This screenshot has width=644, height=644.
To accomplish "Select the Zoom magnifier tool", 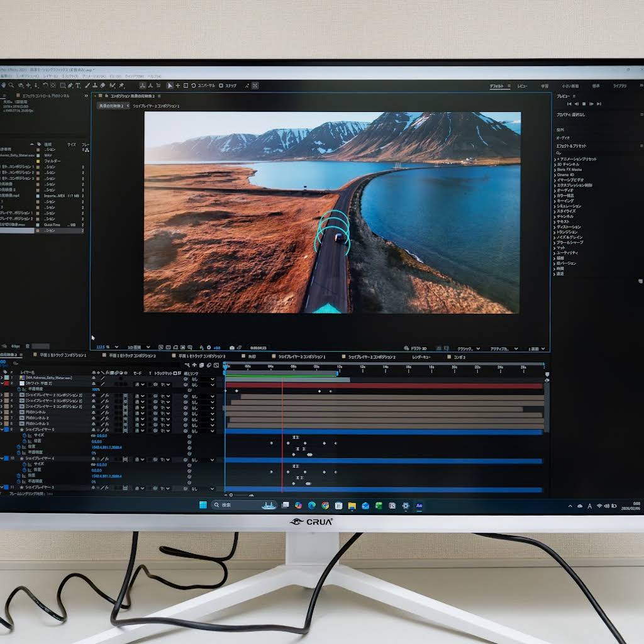I will [11, 86].
